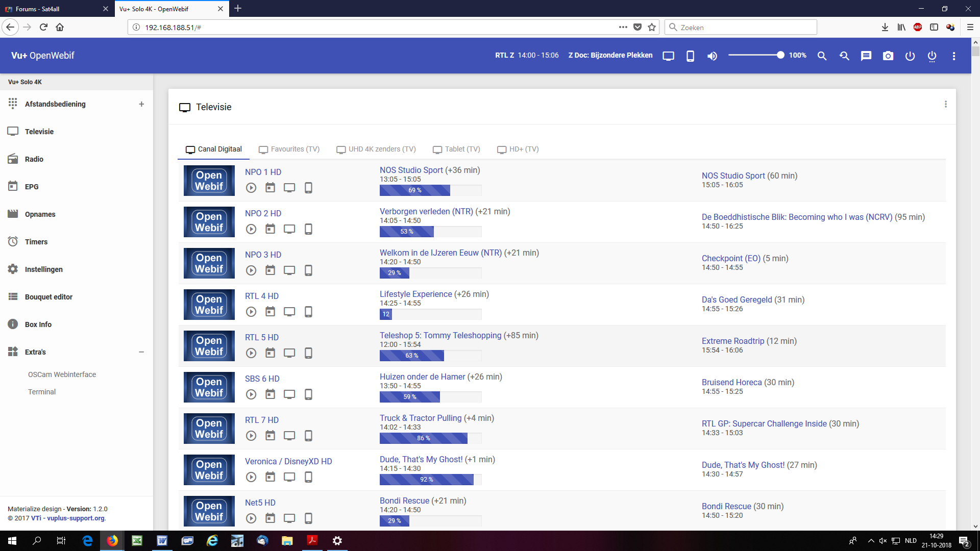This screenshot has width=980, height=551.
Task: Toggle standby with the power icon
Action: 910,56
